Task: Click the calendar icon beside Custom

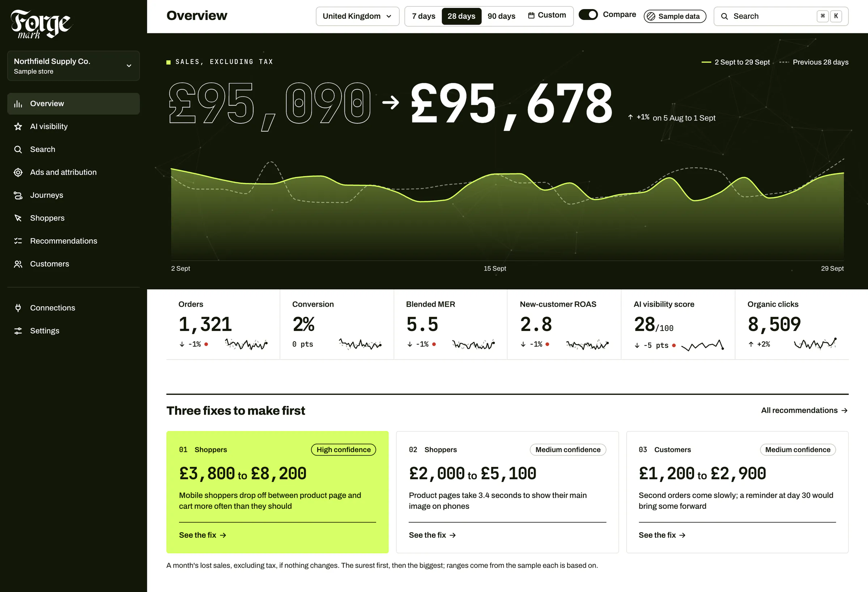Action: pyautogui.click(x=531, y=15)
